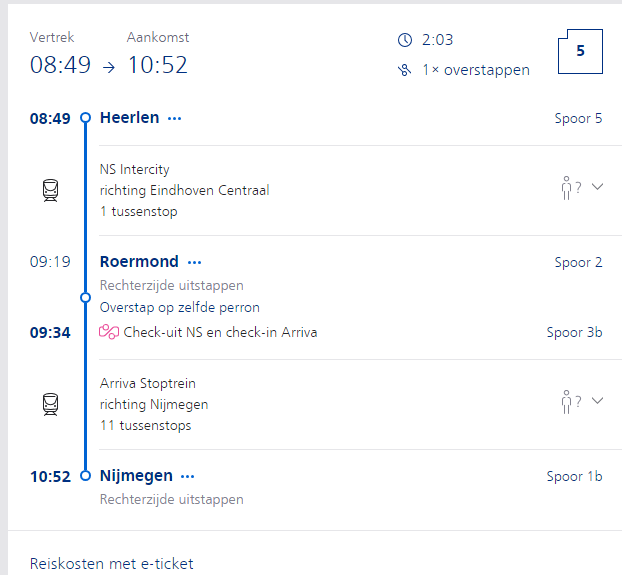
Task: Click the train icon for Arriva Stoptrein
Action: [50, 404]
